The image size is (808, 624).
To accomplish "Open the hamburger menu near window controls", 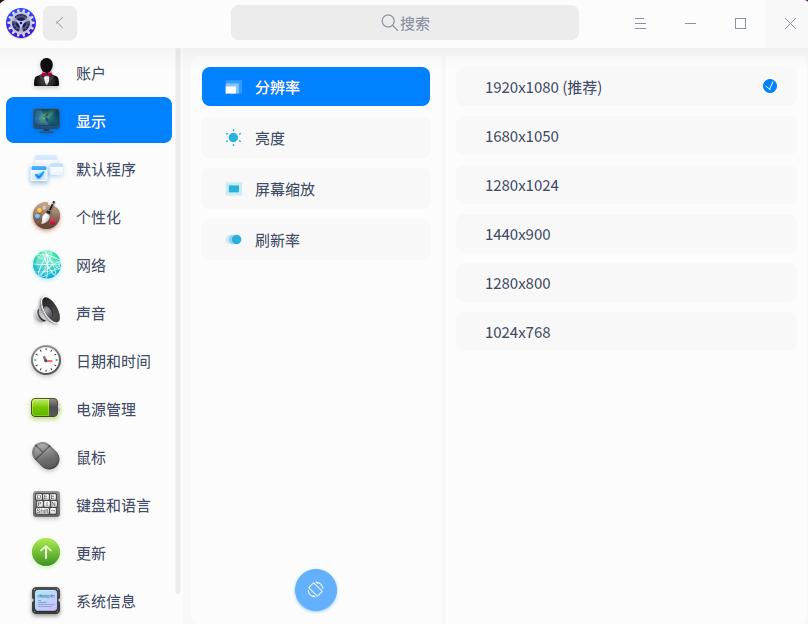I will click(x=640, y=23).
